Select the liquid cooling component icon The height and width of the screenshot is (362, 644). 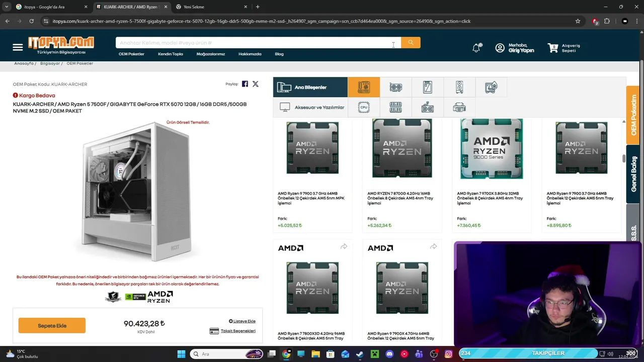tap(491, 87)
